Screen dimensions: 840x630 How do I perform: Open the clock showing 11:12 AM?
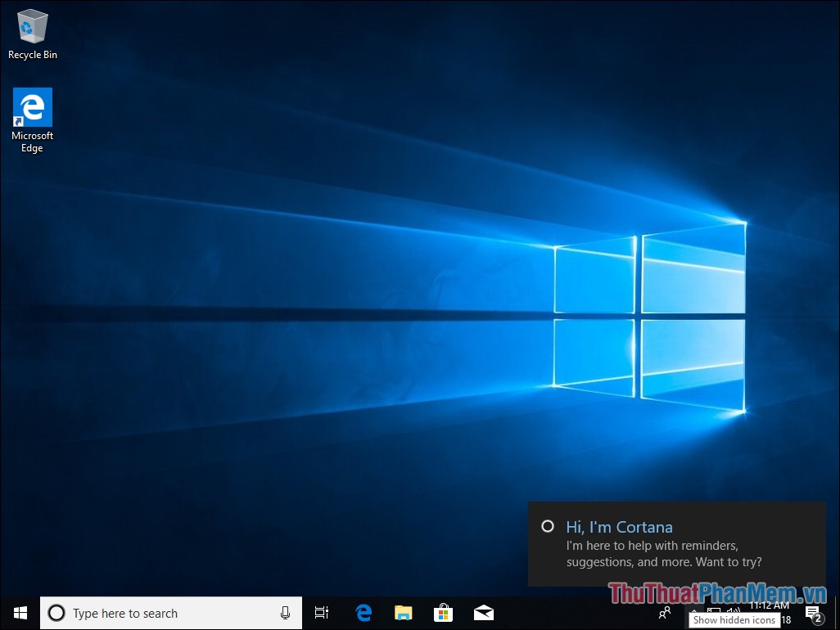[770, 605]
